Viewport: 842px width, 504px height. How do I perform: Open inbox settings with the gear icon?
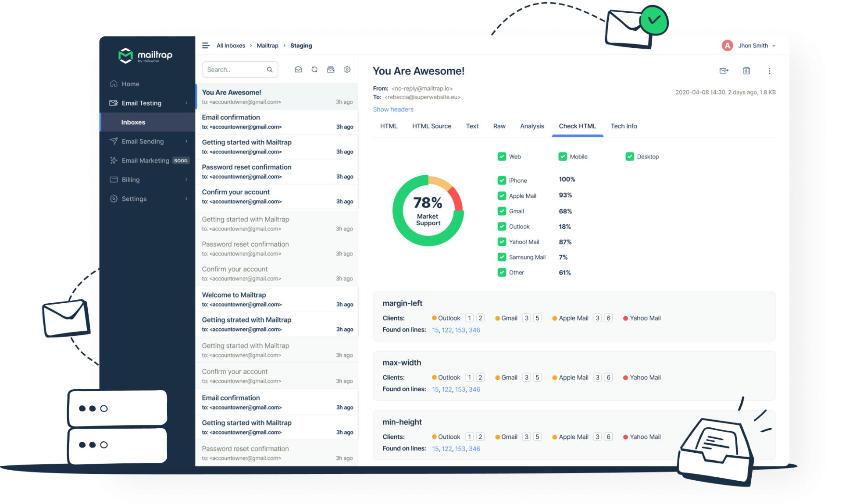[347, 69]
